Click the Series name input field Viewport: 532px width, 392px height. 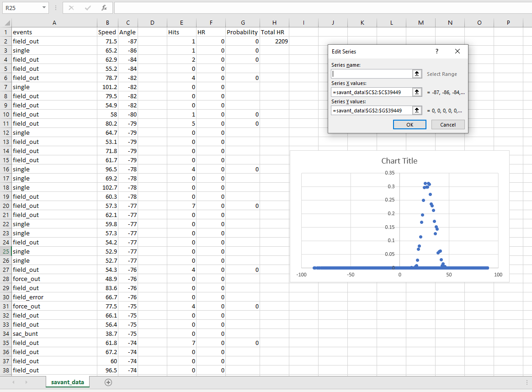click(x=372, y=74)
